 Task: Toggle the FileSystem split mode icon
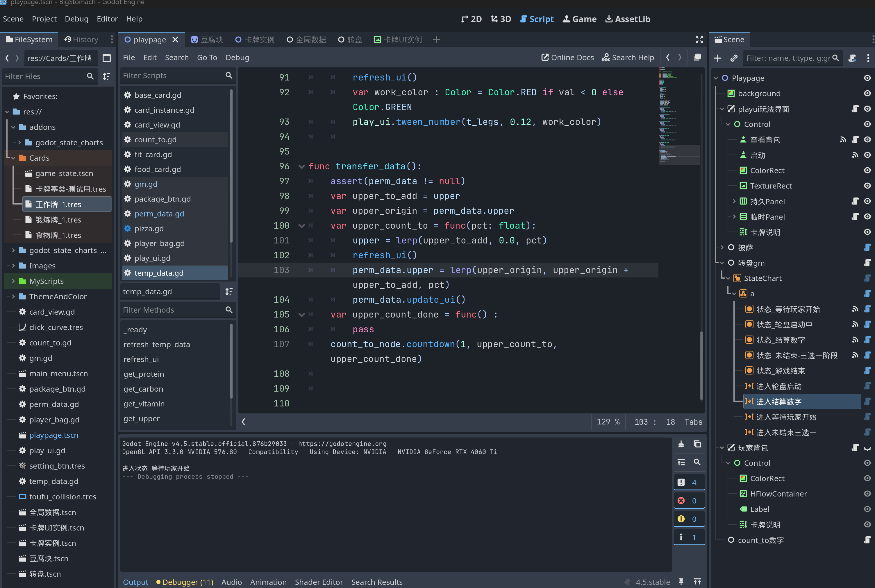(x=107, y=58)
